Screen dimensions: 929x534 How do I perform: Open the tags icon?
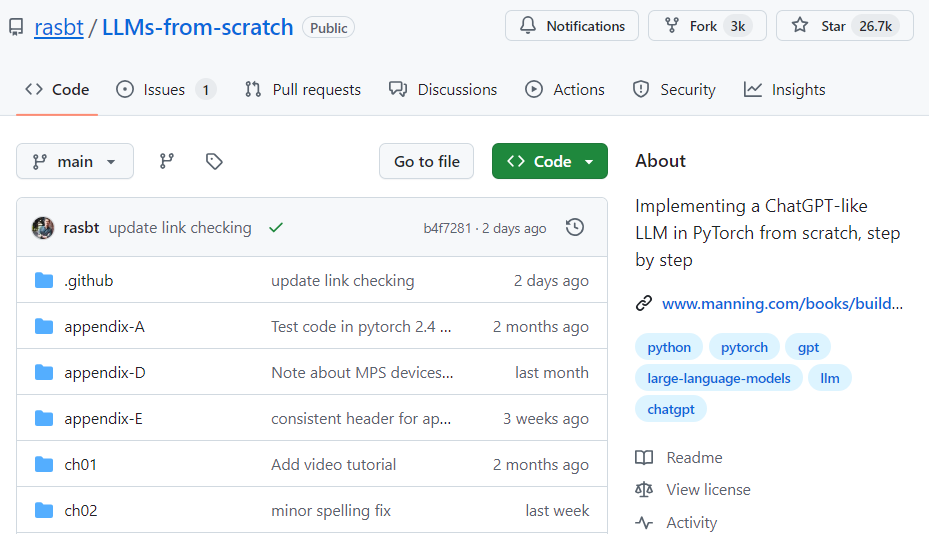click(x=214, y=161)
